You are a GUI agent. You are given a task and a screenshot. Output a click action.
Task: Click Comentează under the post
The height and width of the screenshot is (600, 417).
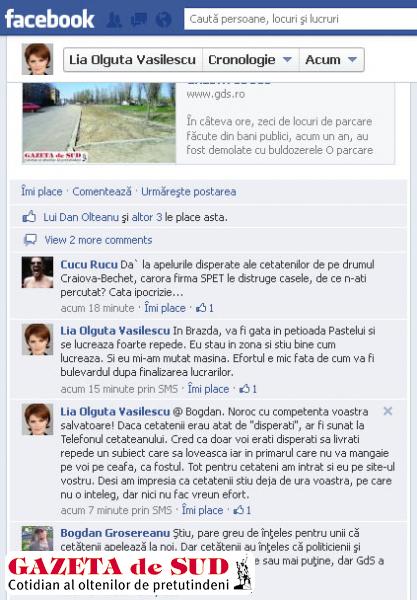pos(102,191)
